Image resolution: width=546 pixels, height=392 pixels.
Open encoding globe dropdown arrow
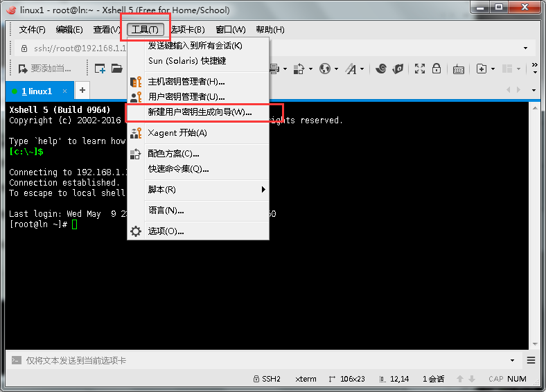[336, 69]
